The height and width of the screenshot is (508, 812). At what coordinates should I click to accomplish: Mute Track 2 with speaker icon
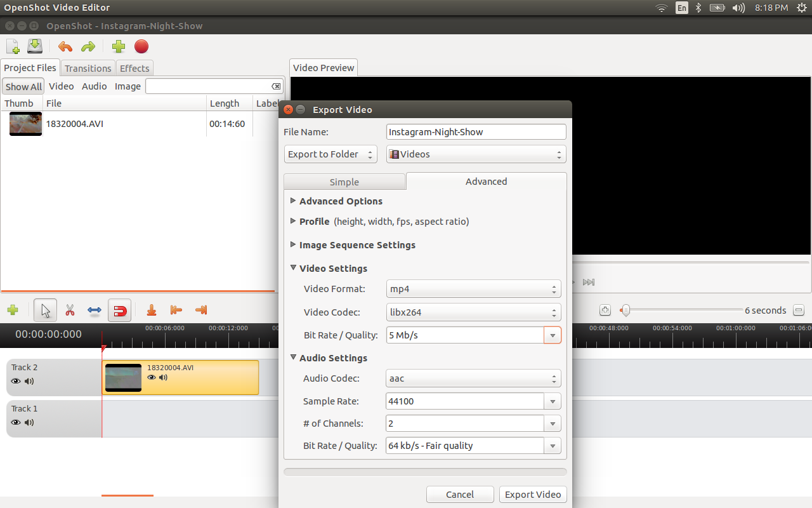coord(29,381)
